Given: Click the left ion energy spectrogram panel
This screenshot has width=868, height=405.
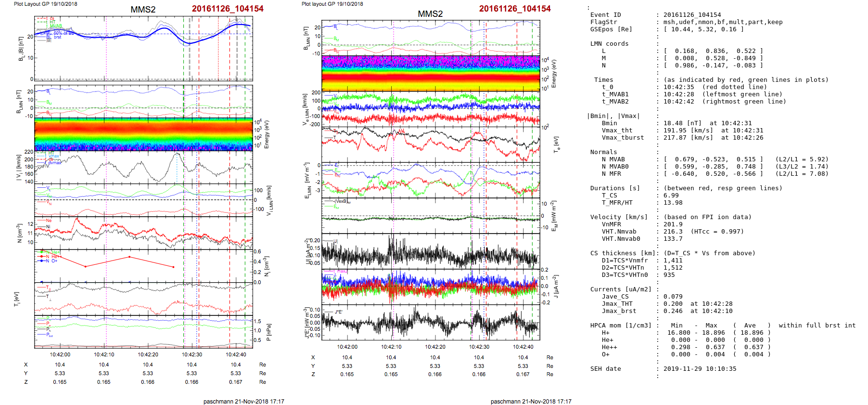Looking at the screenshot, I should click(143, 134).
